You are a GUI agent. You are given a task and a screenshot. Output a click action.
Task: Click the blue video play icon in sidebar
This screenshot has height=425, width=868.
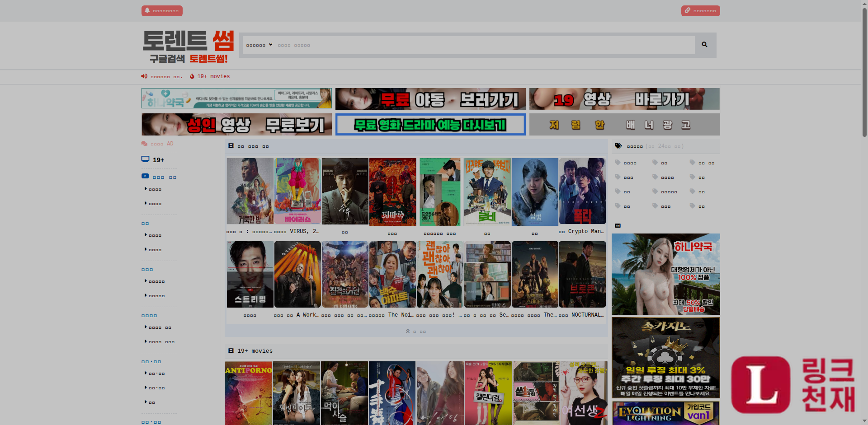[x=145, y=176]
